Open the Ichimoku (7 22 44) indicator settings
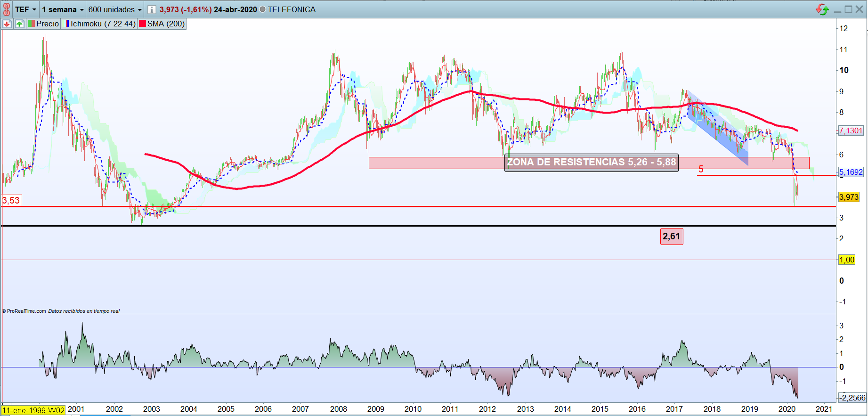The width and height of the screenshot is (868, 416). pos(100,24)
